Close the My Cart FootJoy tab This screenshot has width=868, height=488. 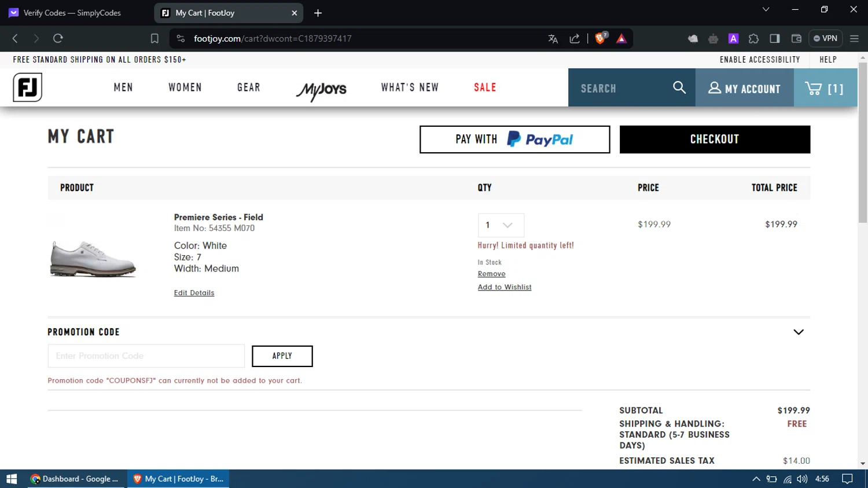click(294, 13)
